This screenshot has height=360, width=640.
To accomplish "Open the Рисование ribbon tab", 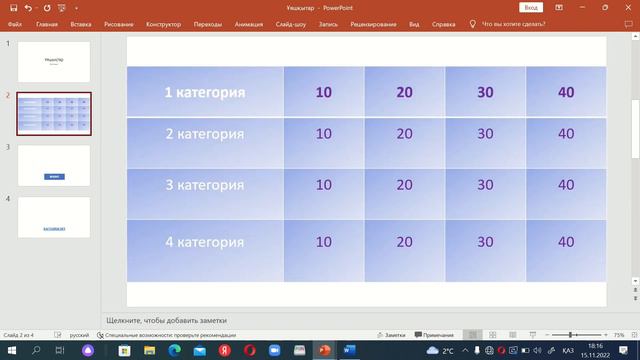I will pyautogui.click(x=119, y=24).
